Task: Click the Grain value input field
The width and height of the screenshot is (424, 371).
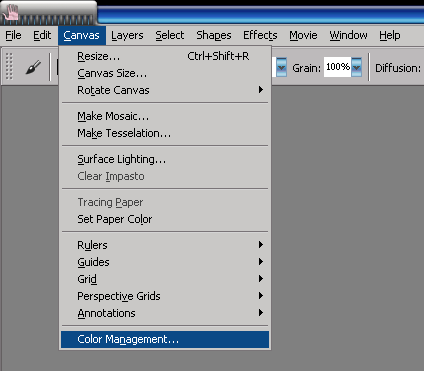Action: [x=337, y=67]
